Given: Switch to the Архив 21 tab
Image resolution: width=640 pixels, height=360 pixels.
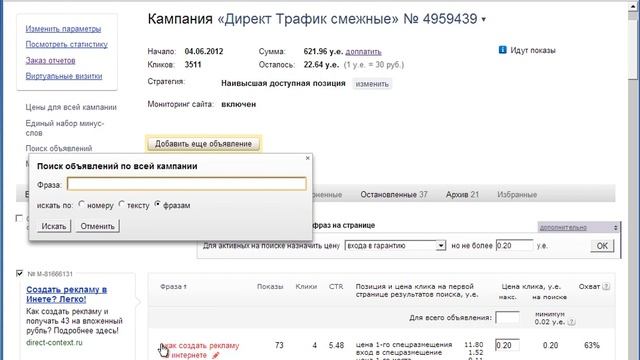Looking at the screenshot, I should (462, 195).
